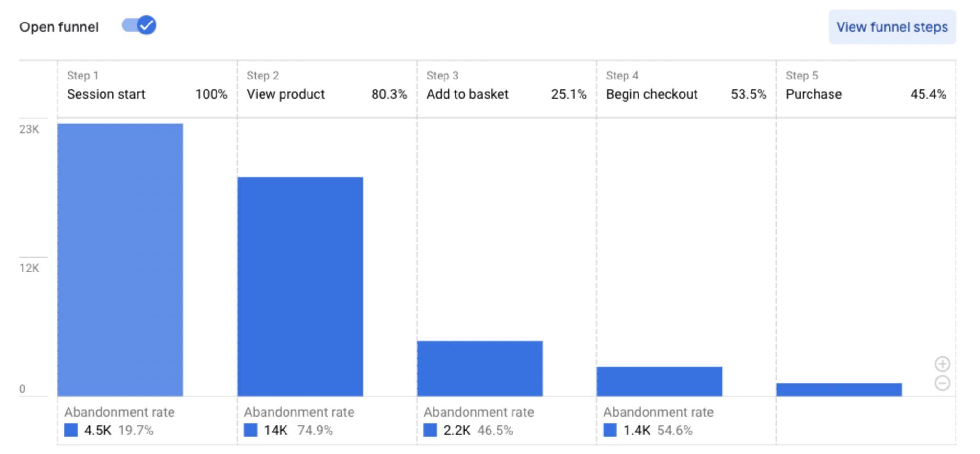Click the 1.4K abandonment color swatch

coord(610,430)
